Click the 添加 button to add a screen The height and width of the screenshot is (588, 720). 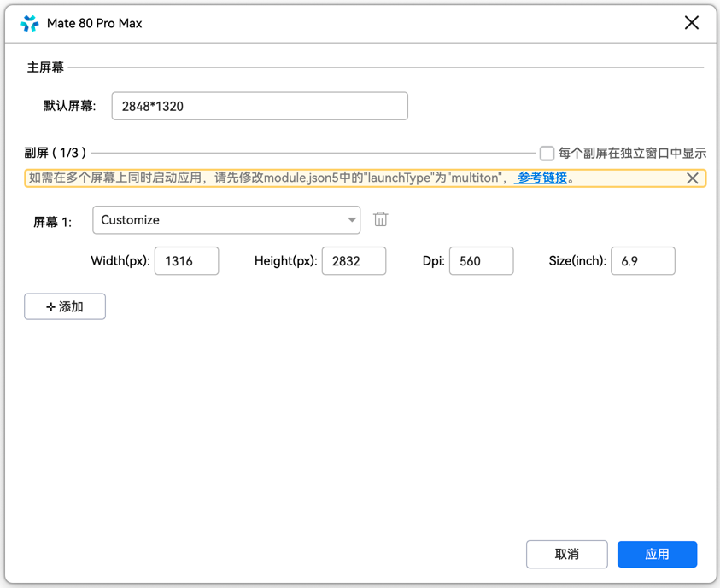click(65, 306)
